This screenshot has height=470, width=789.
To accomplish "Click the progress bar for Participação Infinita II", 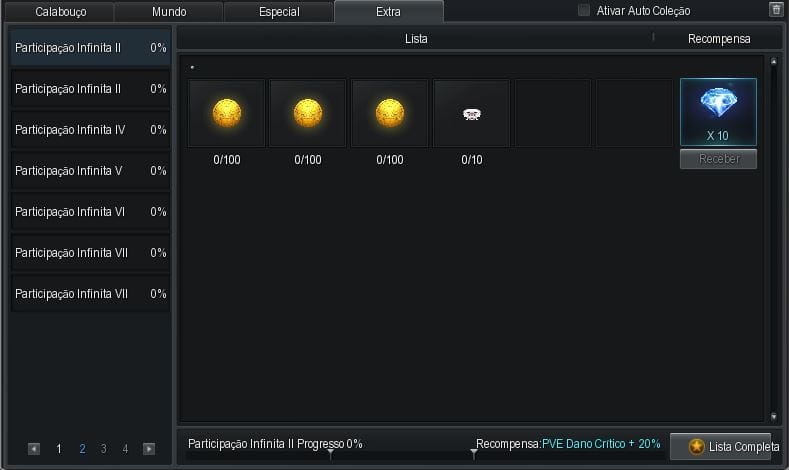I will click(x=330, y=455).
